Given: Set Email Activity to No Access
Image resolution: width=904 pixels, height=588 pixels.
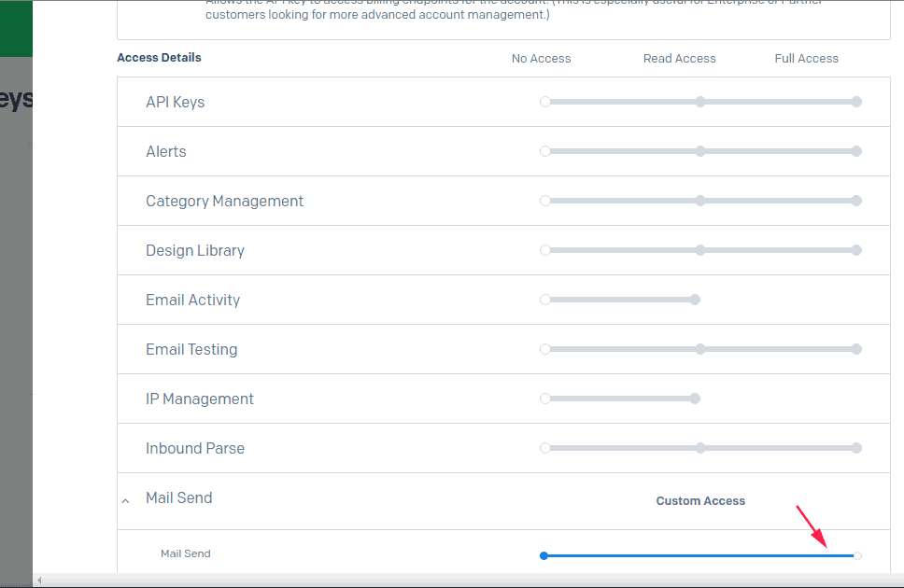Looking at the screenshot, I should pyautogui.click(x=544, y=300).
